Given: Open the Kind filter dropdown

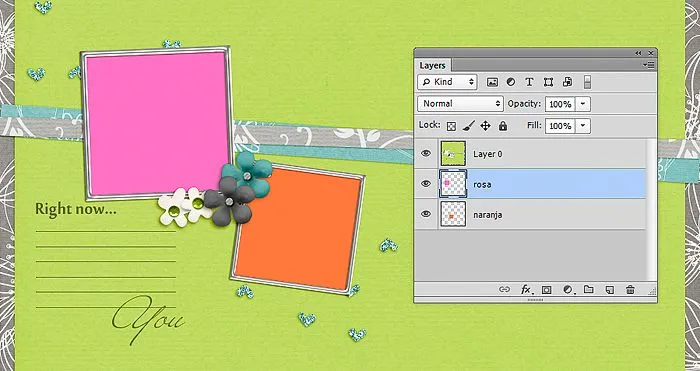Looking at the screenshot, I should point(447,82).
